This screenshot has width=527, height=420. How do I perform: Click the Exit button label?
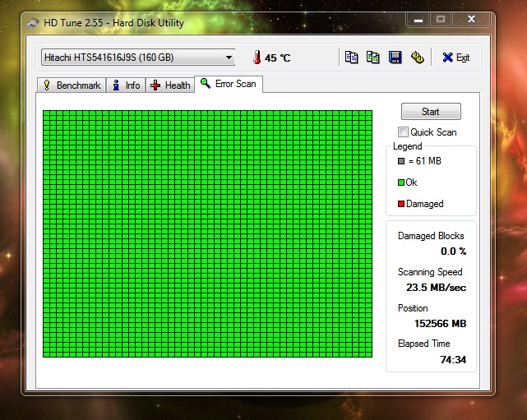(x=463, y=58)
